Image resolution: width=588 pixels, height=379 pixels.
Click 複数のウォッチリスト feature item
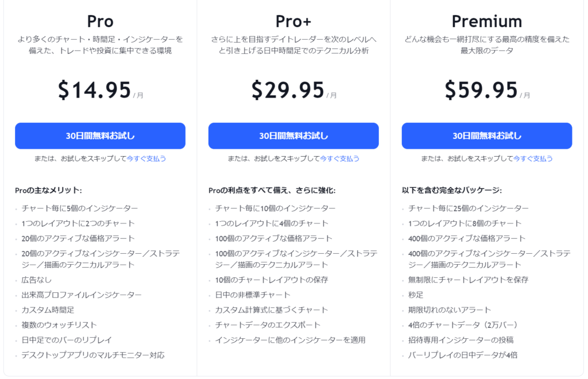pos(59,325)
